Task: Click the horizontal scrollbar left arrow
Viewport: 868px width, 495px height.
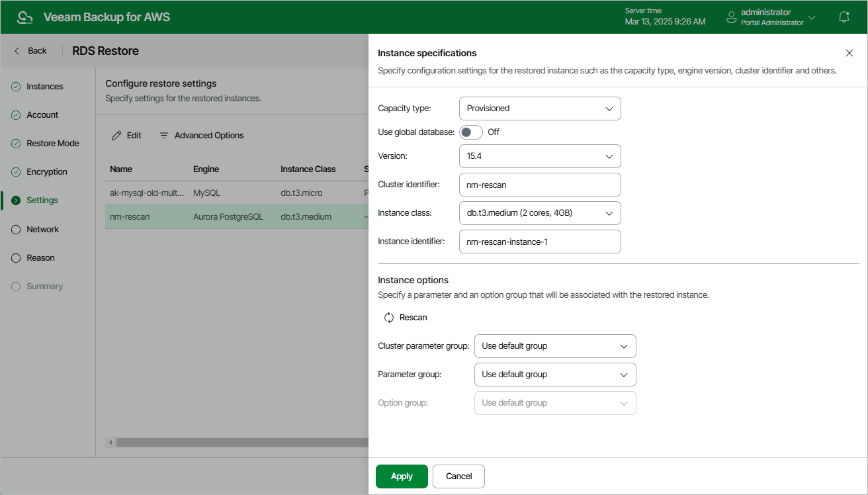Action: coord(110,442)
